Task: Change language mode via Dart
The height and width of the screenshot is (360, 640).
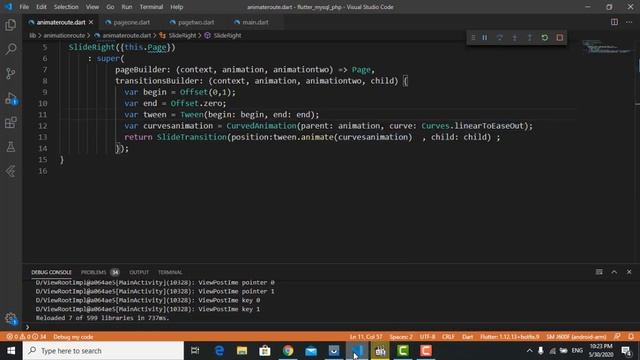Action: coord(467,337)
